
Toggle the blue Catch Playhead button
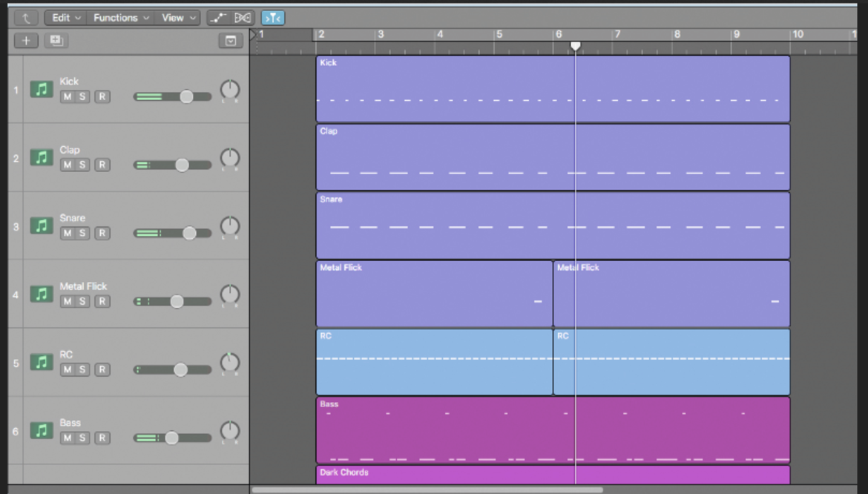click(x=273, y=18)
